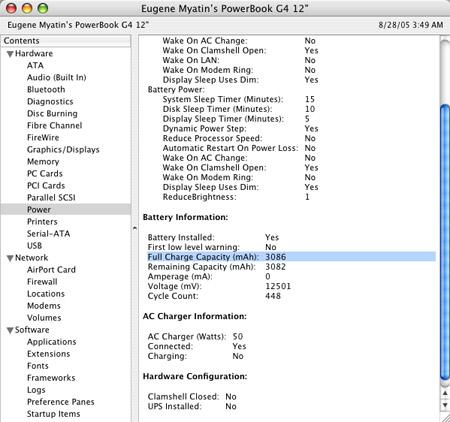The image size is (450, 422).
Task: Click the Remaining Capacity (mAh) line
Action: (217, 267)
